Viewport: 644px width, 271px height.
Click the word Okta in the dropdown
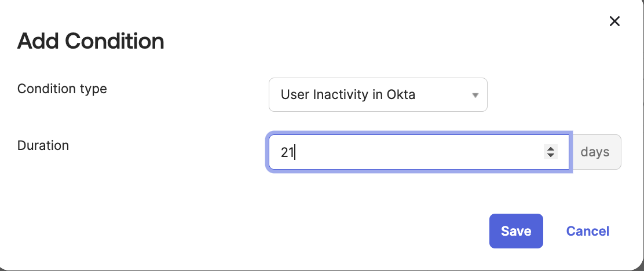coord(402,95)
